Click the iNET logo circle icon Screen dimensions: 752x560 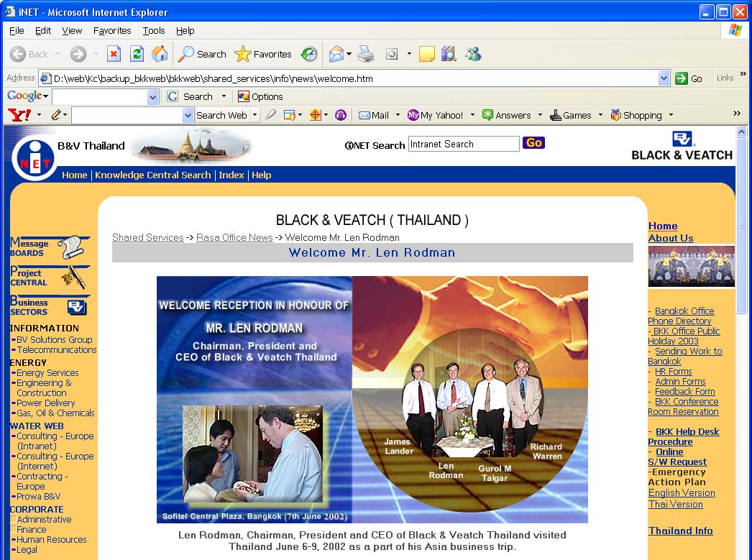click(35, 159)
